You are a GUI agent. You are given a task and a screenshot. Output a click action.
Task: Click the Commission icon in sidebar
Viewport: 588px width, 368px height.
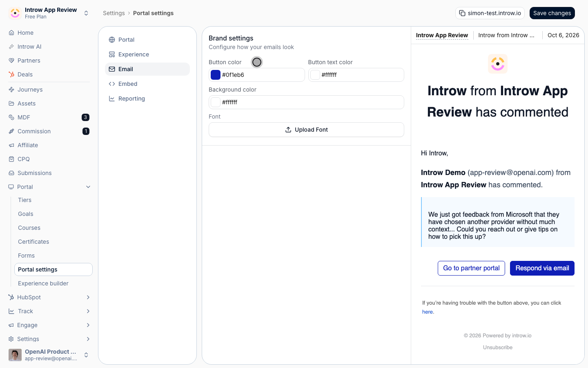11,131
